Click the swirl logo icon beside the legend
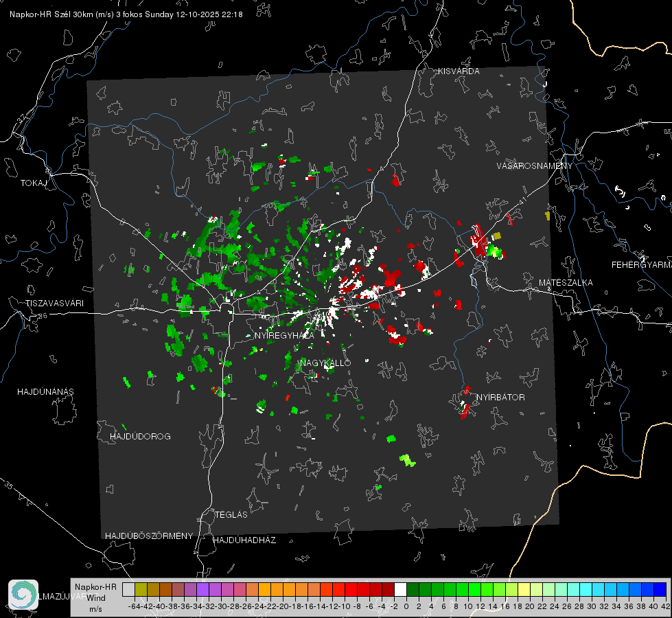The height and width of the screenshot is (618, 672). pos(23,595)
